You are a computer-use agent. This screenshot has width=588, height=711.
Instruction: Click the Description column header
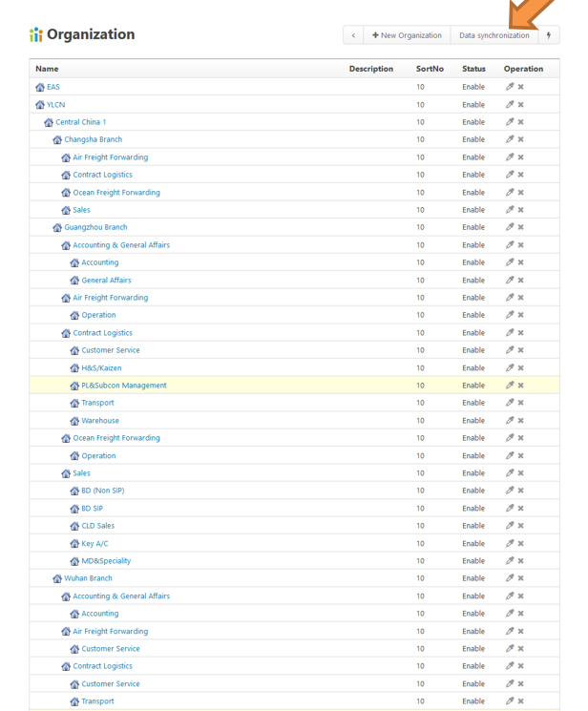(371, 69)
